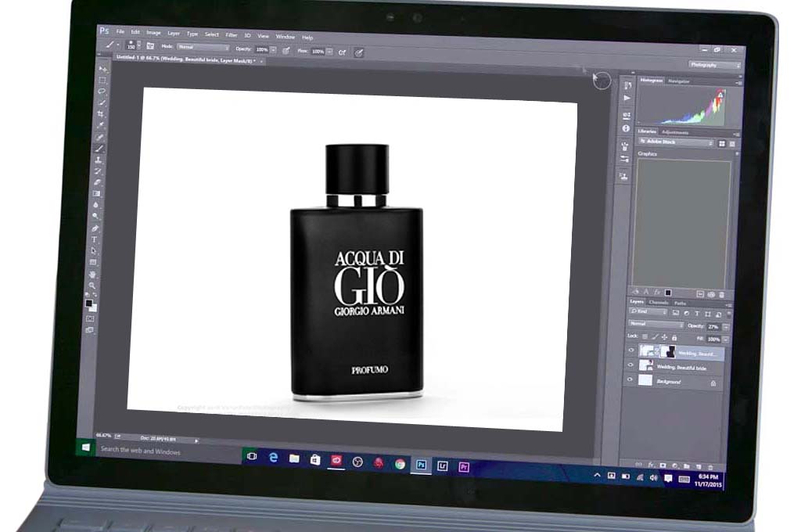Toggle lock position icon

point(664,337)
